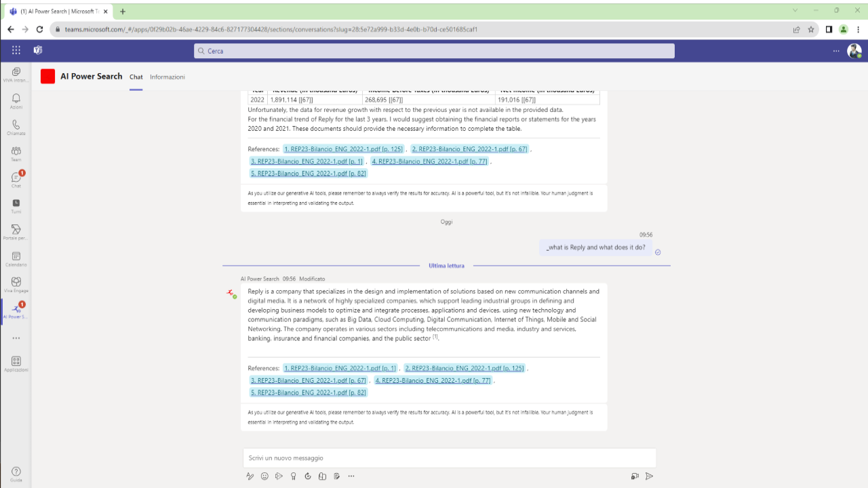Open the browser tab search dropdown
Image resolution: width=868 pixels, height=488 pixels.
[795, 10]
